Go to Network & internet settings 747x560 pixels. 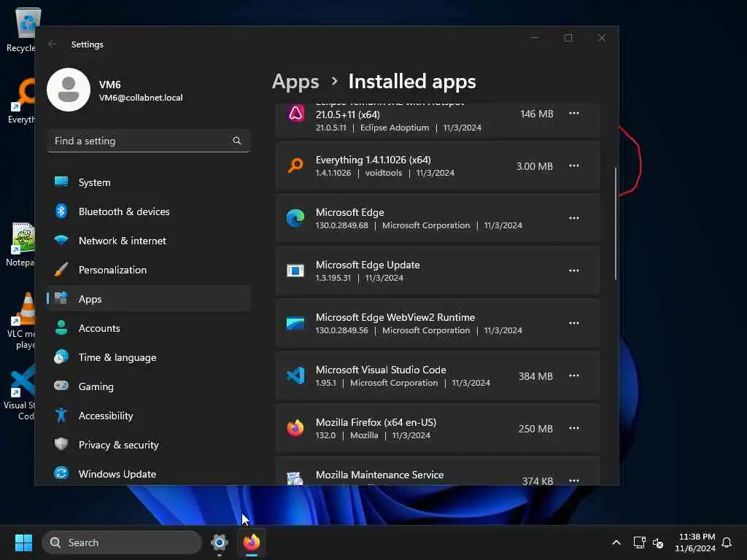(149, 241)
